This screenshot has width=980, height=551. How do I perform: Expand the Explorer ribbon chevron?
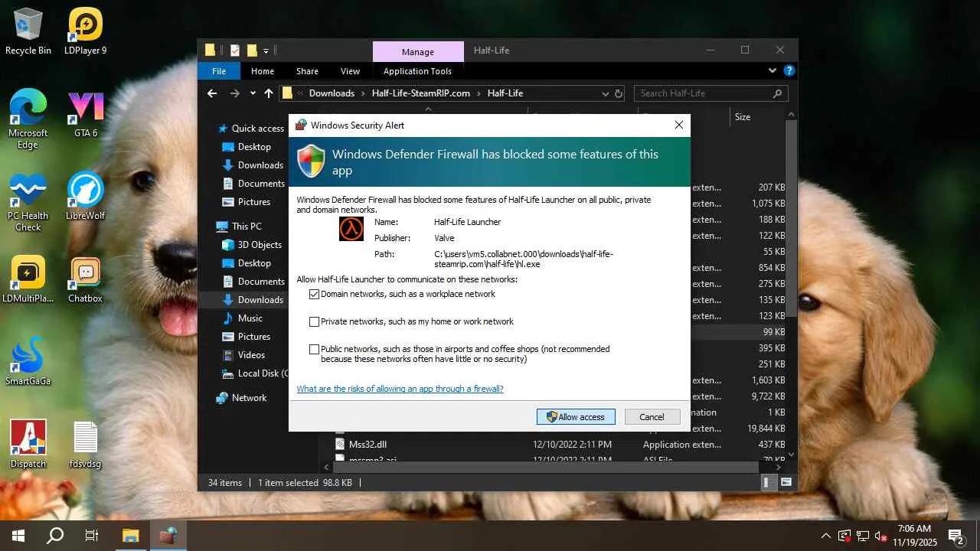click(772, 70)
